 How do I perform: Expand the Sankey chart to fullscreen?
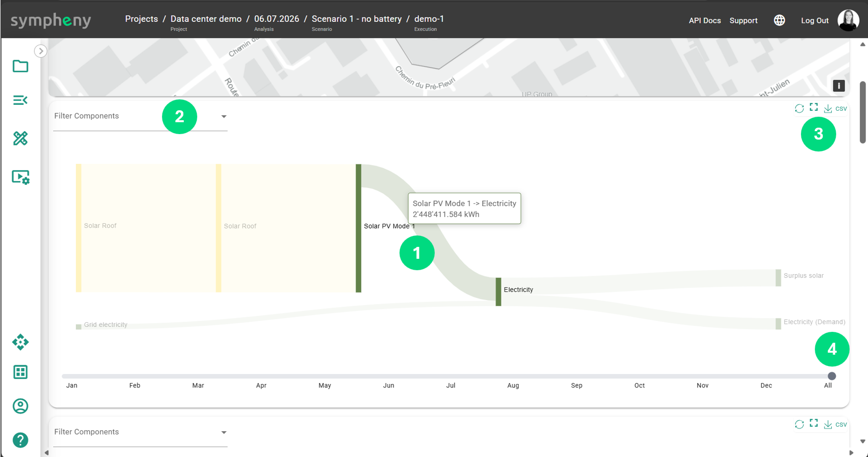tap(813, 107)
